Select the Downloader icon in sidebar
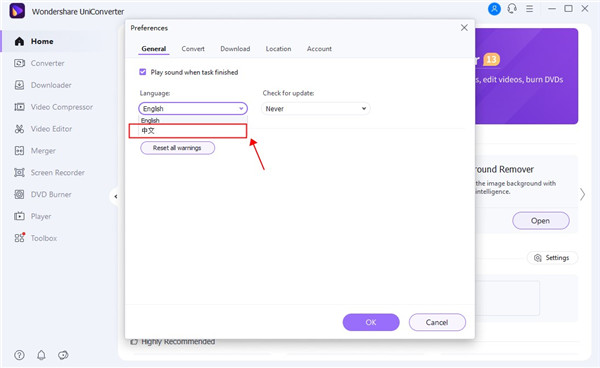Image resolution: width=600 pixels, height=368 pixels. pyautogui.click(x=19, y=85)
